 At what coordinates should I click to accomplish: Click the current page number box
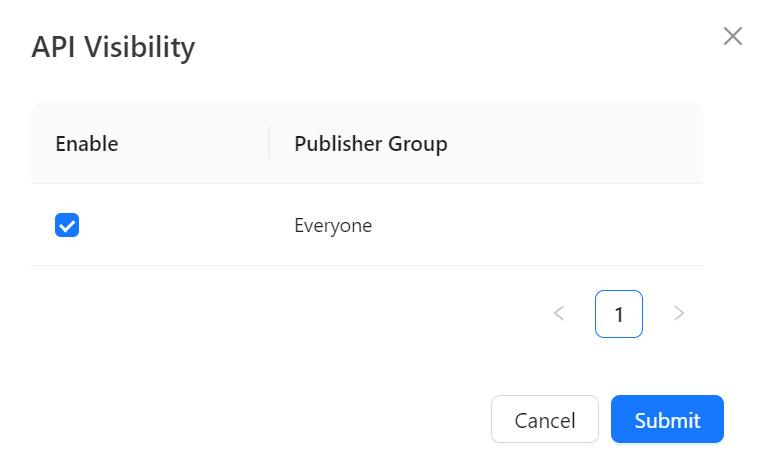click(618, 314)
